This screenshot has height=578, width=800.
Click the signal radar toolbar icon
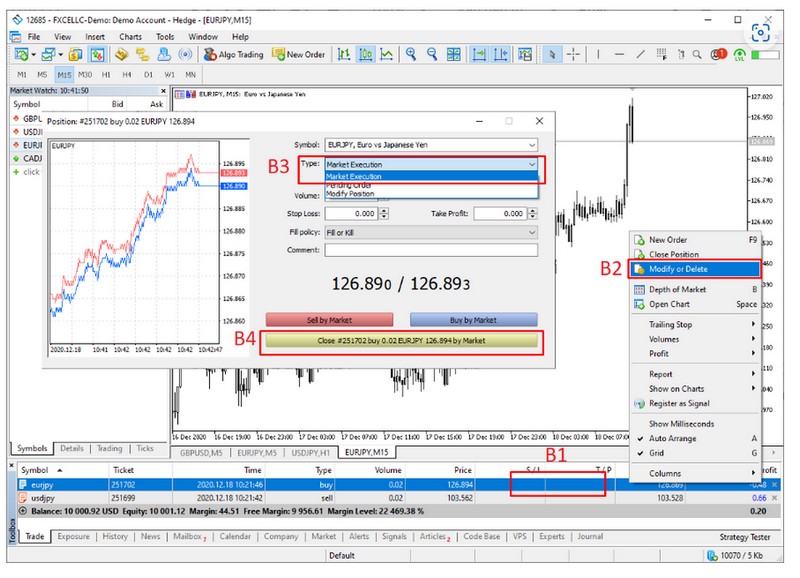tap(185, 54)
